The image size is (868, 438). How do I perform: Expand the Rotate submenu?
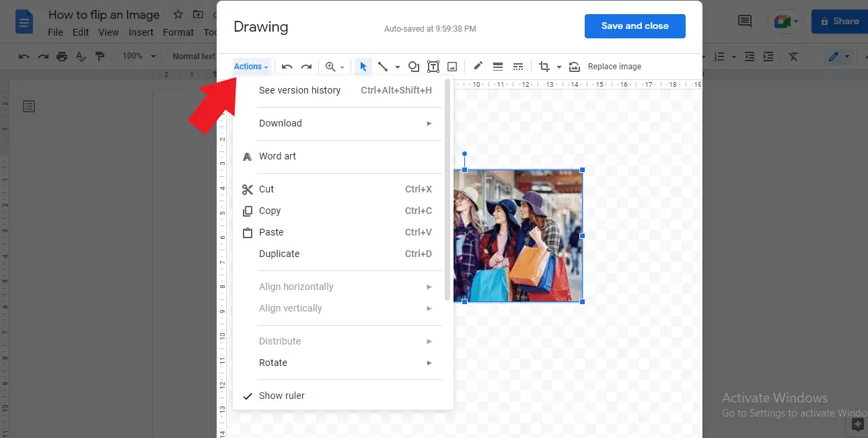click(x=273, y=363)
